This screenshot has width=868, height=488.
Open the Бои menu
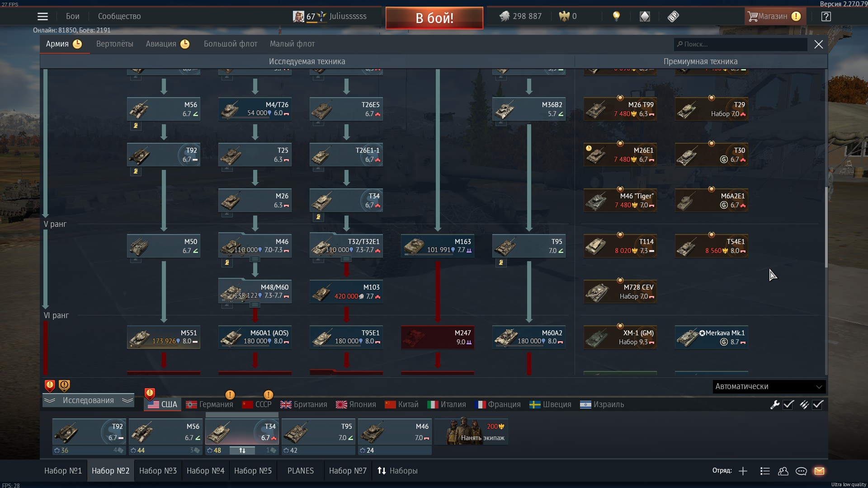tap(72, 16)
